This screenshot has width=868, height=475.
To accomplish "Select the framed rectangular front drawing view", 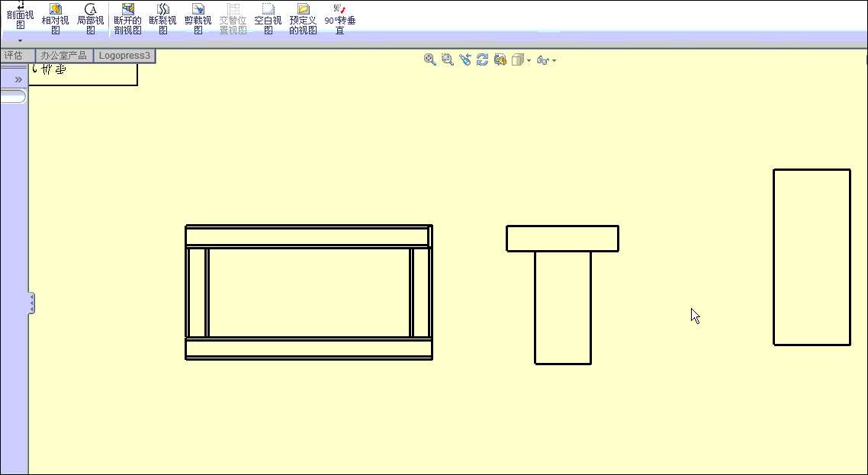I will pyautogui.click(x=309, y=292).
